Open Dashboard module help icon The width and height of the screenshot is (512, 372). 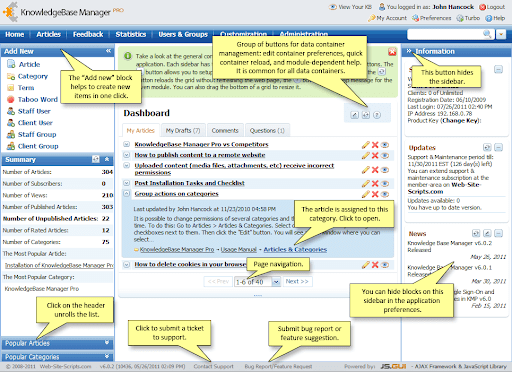(x=377, y=115)
